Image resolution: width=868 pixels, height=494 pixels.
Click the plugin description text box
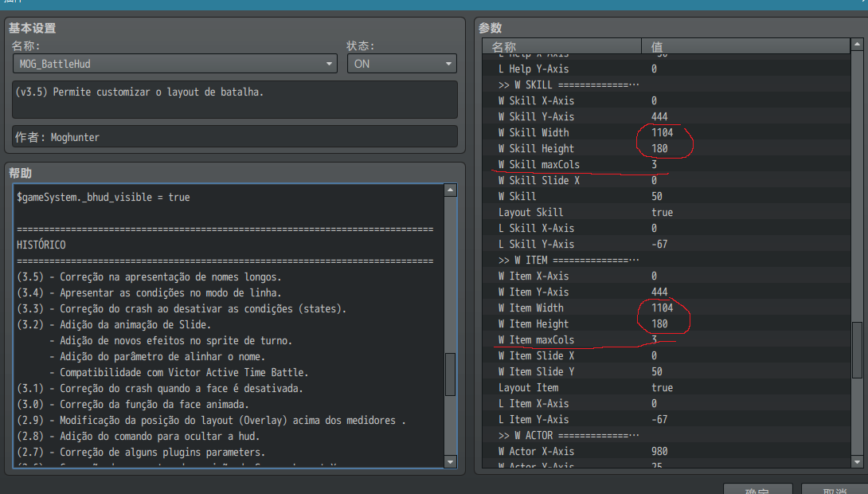coord(235,100)
